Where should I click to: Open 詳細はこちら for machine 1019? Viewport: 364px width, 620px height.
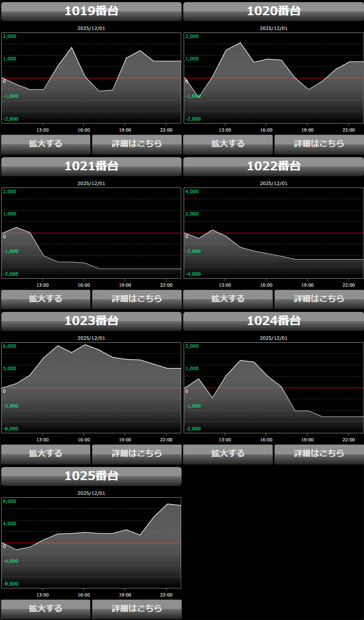[136, 144]
